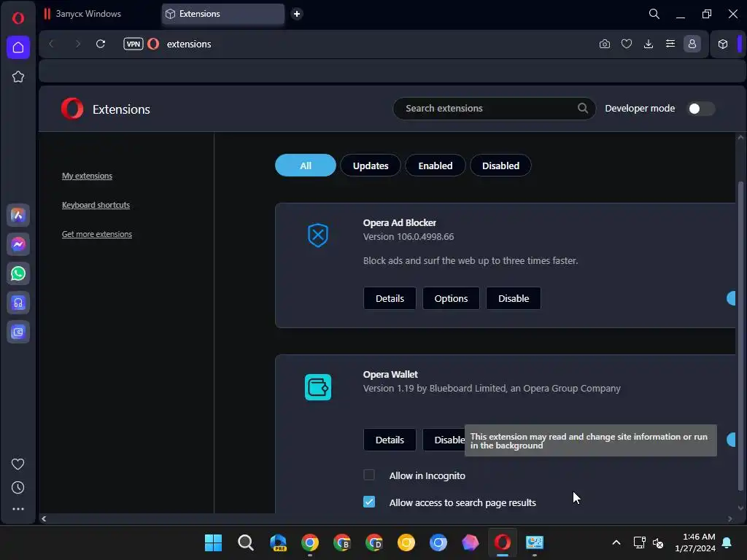Open Keyboard shortcuts link
Screen dimensions: 747x560
(96, 205)
